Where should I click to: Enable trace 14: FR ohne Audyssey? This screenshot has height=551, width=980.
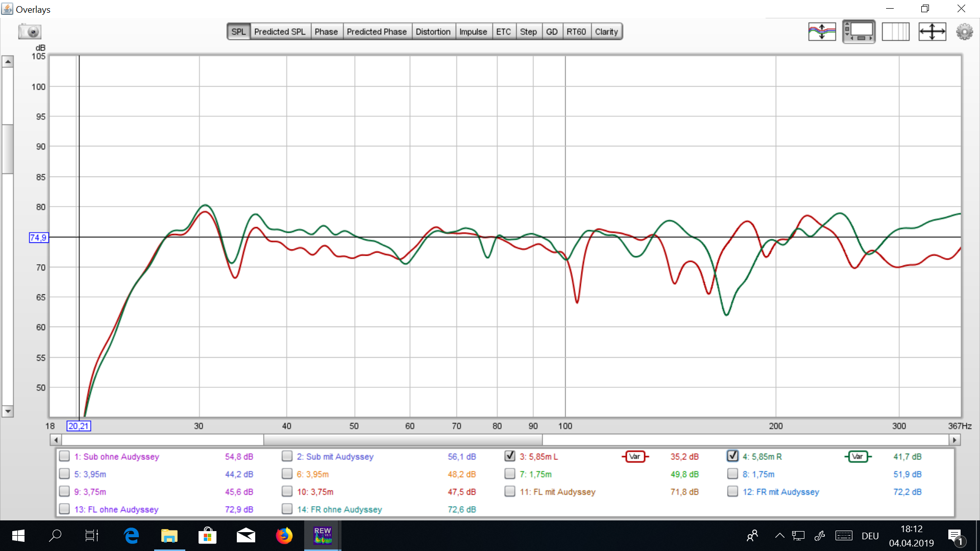pos(287,509)
